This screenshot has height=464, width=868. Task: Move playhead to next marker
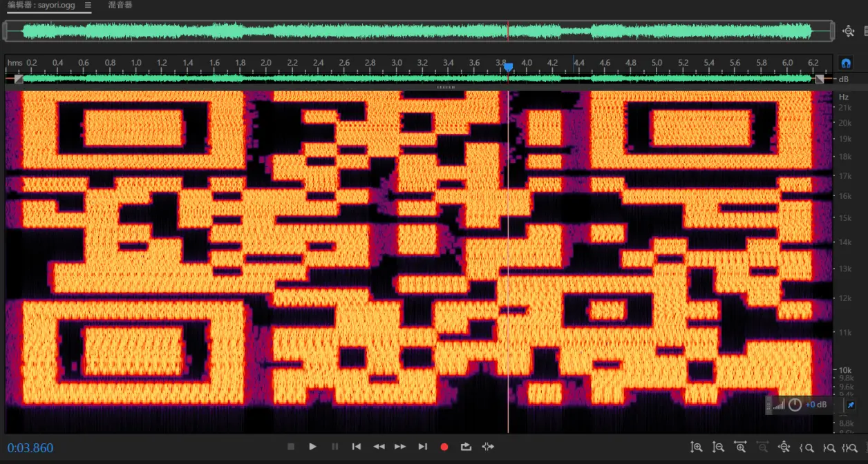point(422,447)
